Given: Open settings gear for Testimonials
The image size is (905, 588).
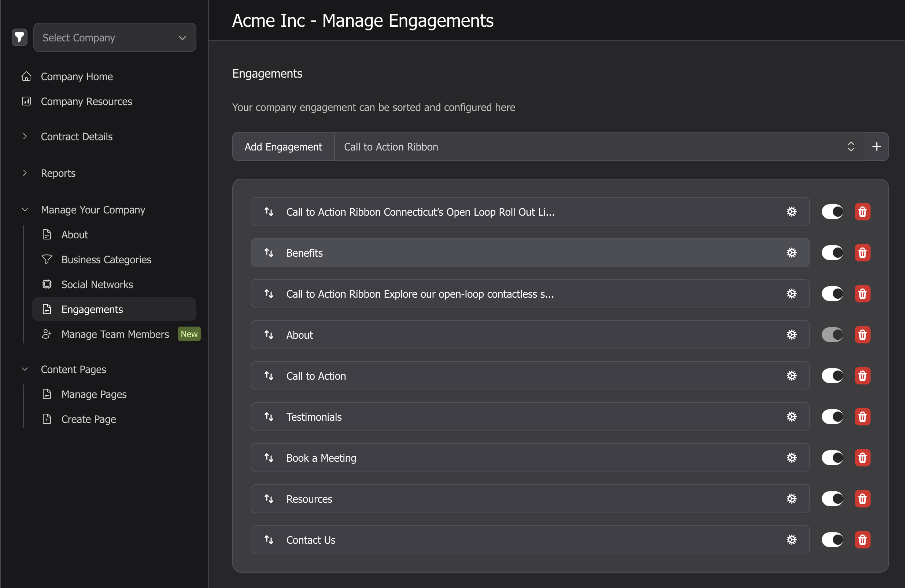Looking at the screenshot, I should (x=792, y=417).
